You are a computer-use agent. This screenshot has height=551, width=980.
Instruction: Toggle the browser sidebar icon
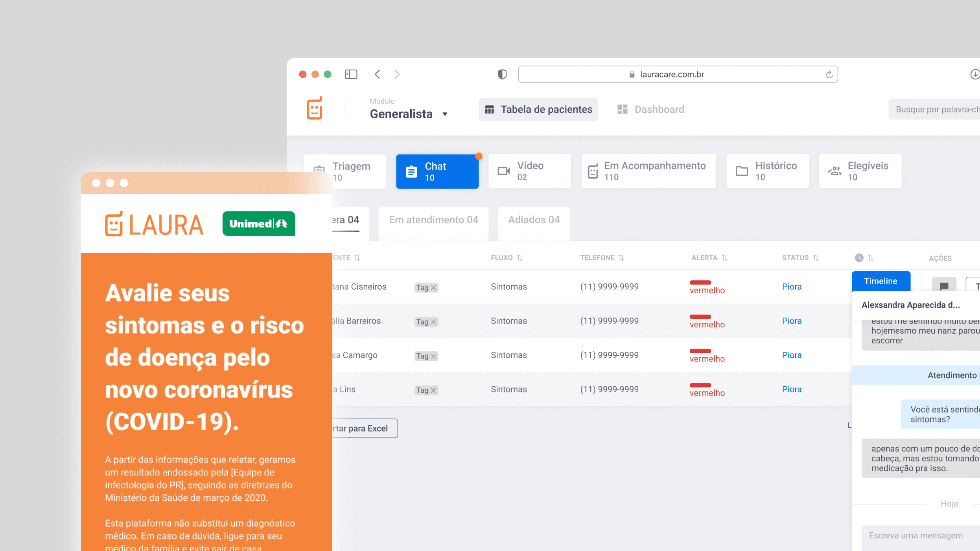pyautogui.click(x=351, y=74)
